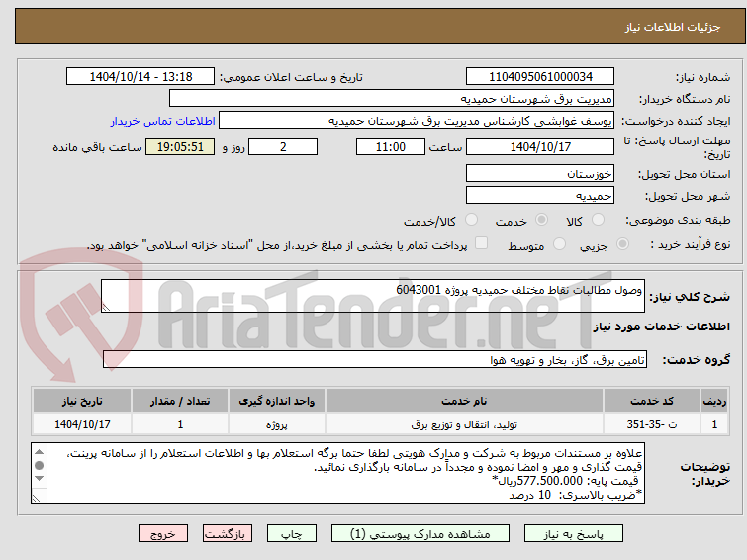Image resolution: width=747 pixels, height=560 pixels.
Task: Click the scrollbar thumb in buyer notes
Action: tap(40, 465)
